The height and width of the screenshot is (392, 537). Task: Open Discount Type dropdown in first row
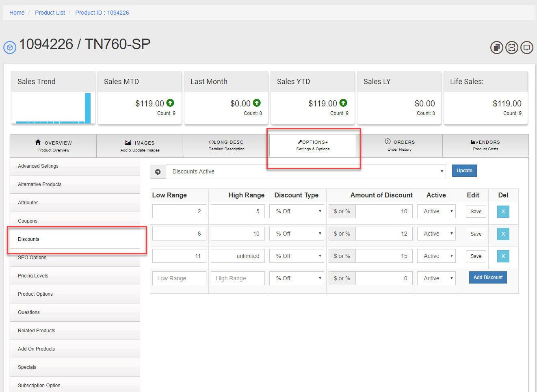coord(297,211)
